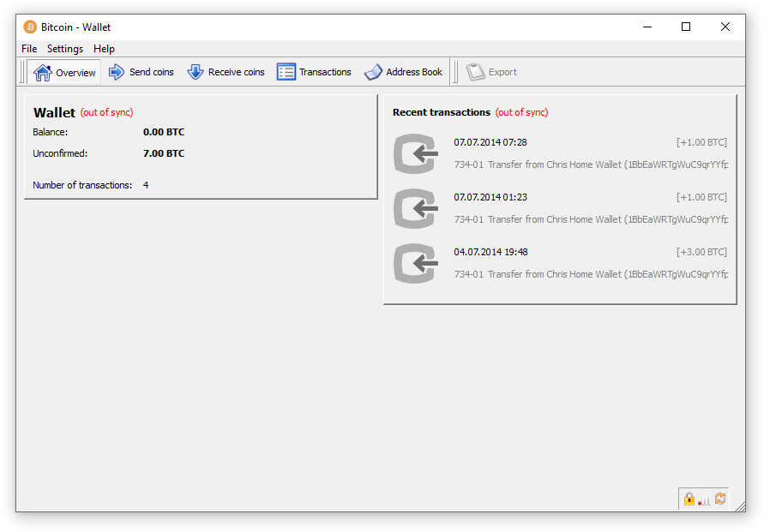This screenshot has height=532, width=776.
Task: Click the 07.07.2014 07:28 transaction date
Action: [490, 142]
